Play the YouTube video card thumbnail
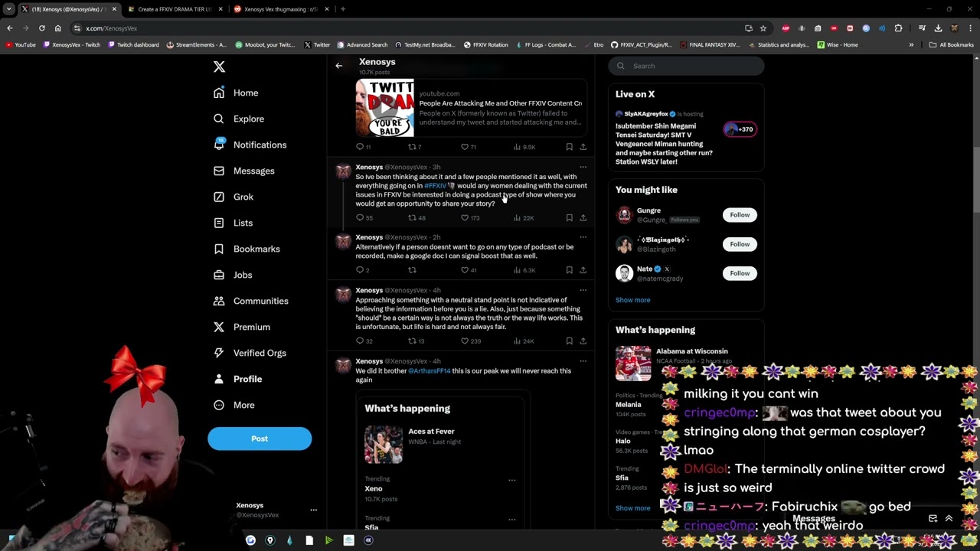 coord(384,108)
